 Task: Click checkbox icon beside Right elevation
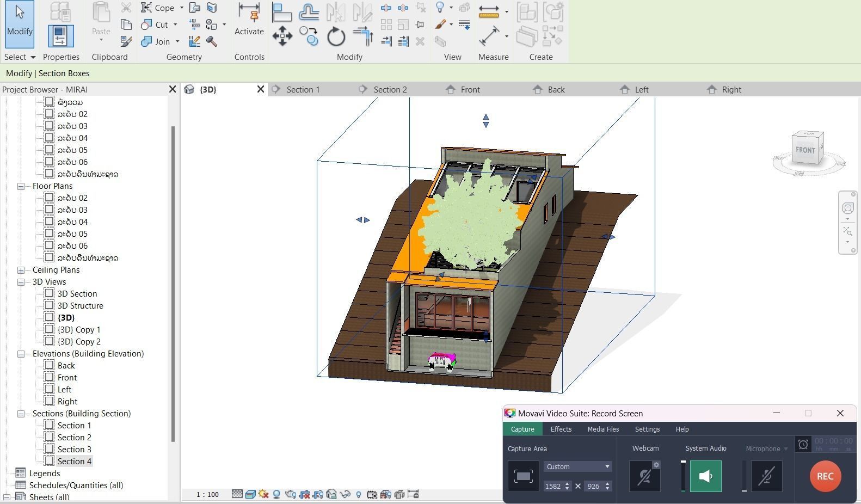(49, 401)
